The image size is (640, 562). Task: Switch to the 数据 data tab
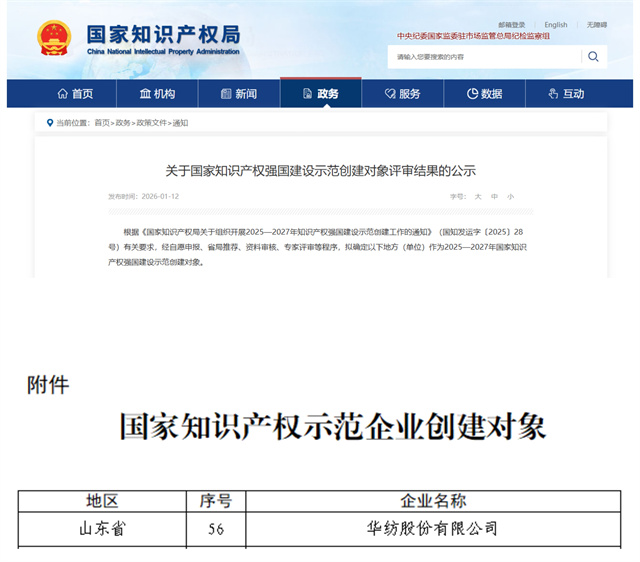(484, 94)
